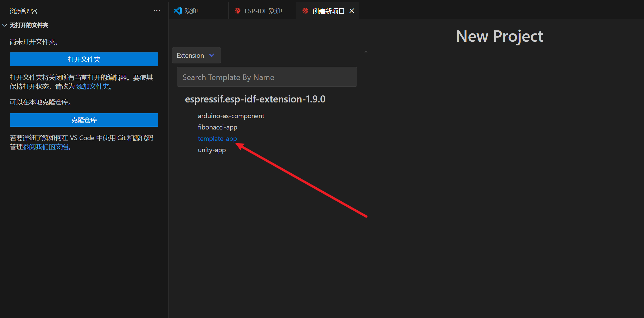This screenshot has height=318, width=644.
Task: Click the 克隆仓库 button
Action: click(84, 120)
